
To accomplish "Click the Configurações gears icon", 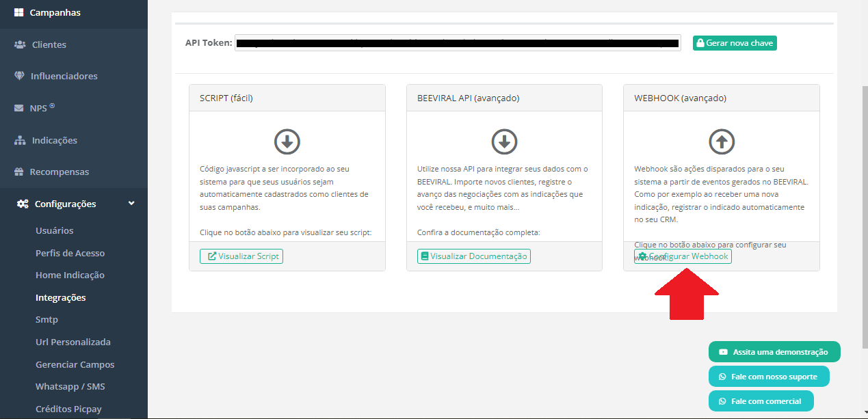I will 23,204.
